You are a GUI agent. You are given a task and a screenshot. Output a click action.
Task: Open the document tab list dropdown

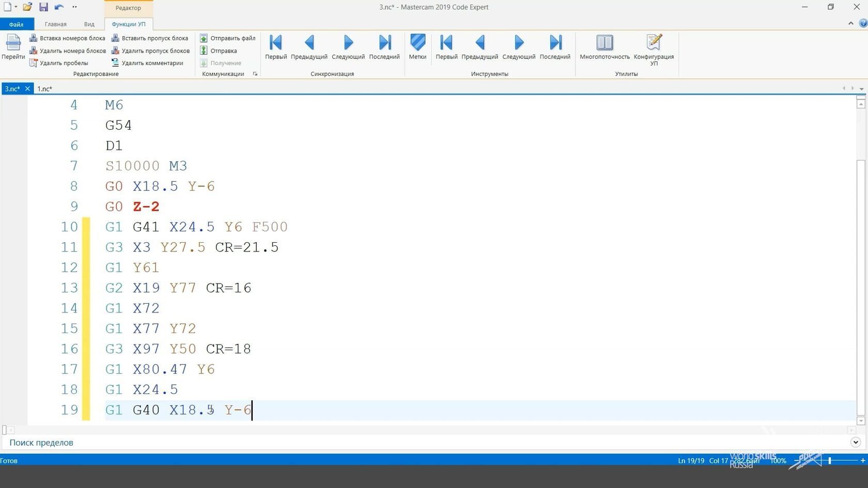coord(861,89)
